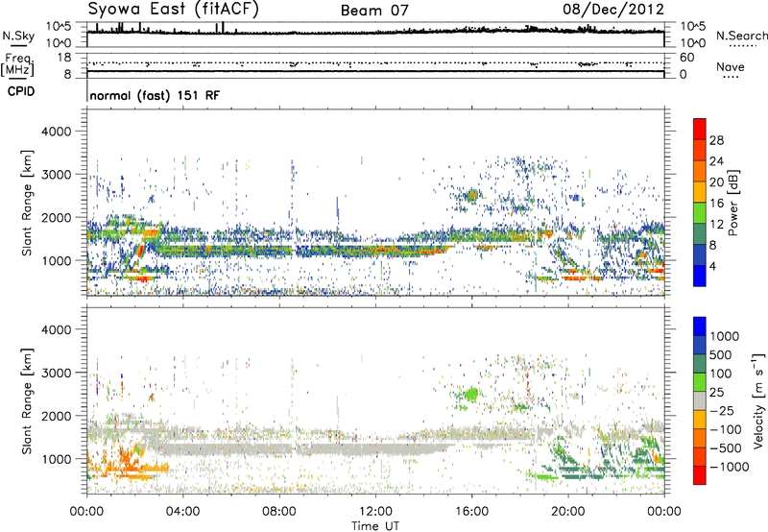Viewport: 768px width, 532px height.
Task: Click the '12:00' time tick label
Action: pyautogui.click(x=375, y=512)
